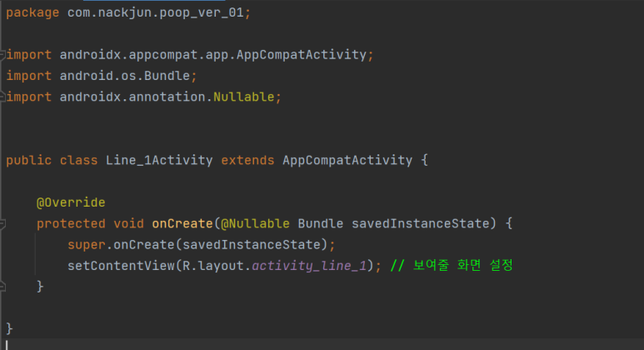This screenshot has height=350, width=644.
Task: Click the @Override annotation
Action: click(x=71, y=202)
